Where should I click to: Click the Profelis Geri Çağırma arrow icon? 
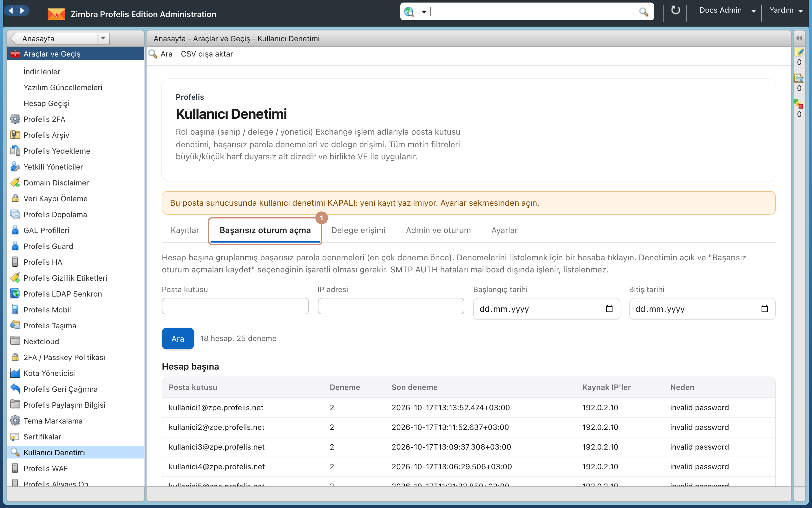click(x=15, y=389)
